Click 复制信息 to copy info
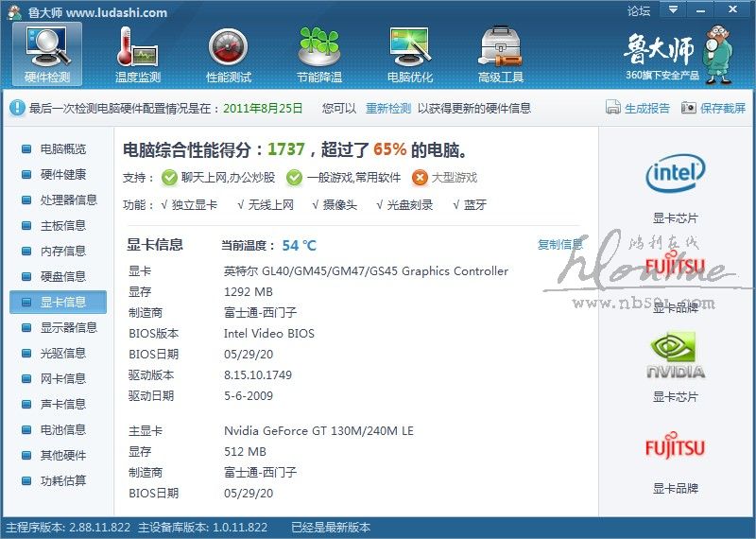The width and height of the screenshot is (756, 539). (x=559, y=245)
